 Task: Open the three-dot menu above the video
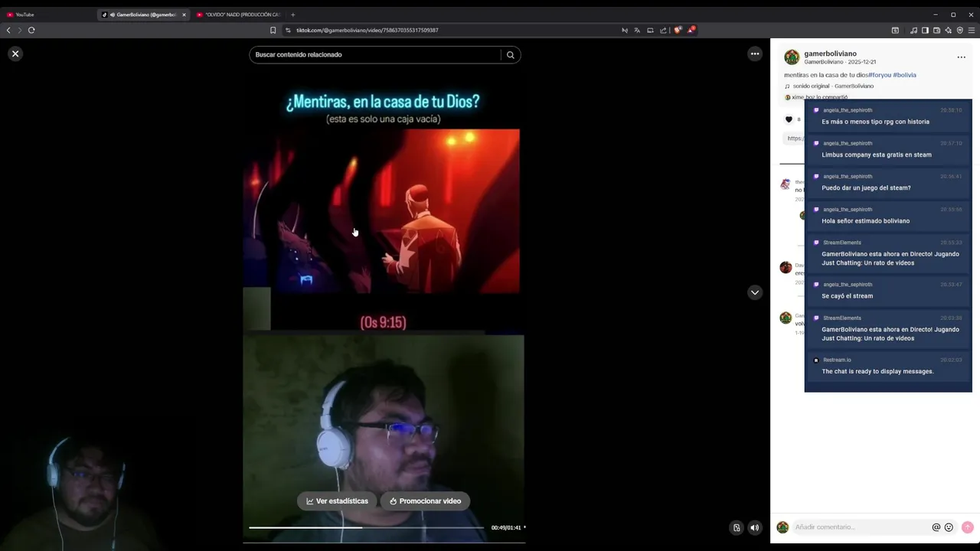point(755,54)
